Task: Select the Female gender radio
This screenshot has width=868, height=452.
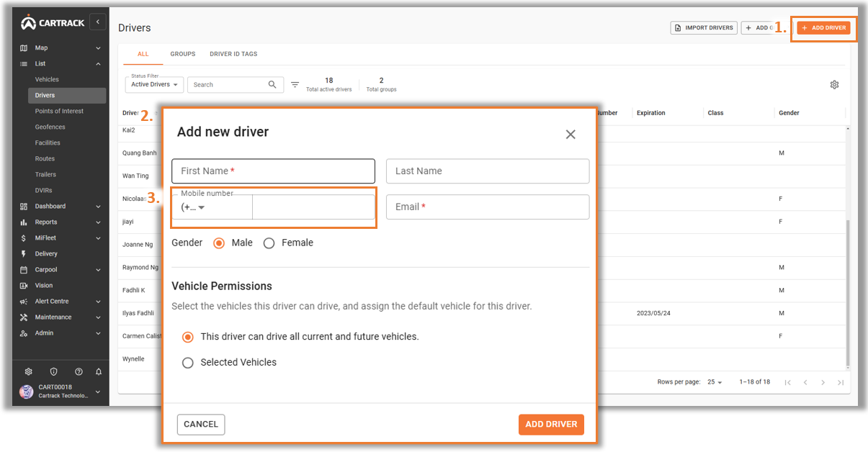Action: [x=269, y=243]
